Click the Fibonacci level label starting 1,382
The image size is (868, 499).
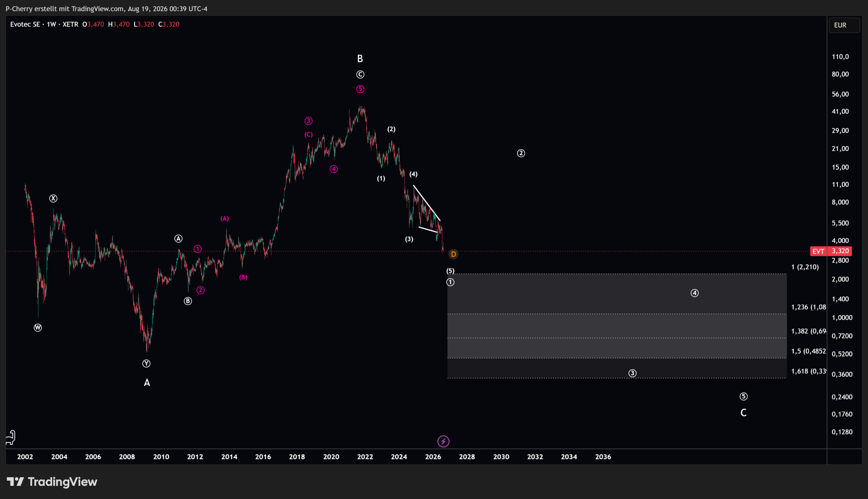809,331
